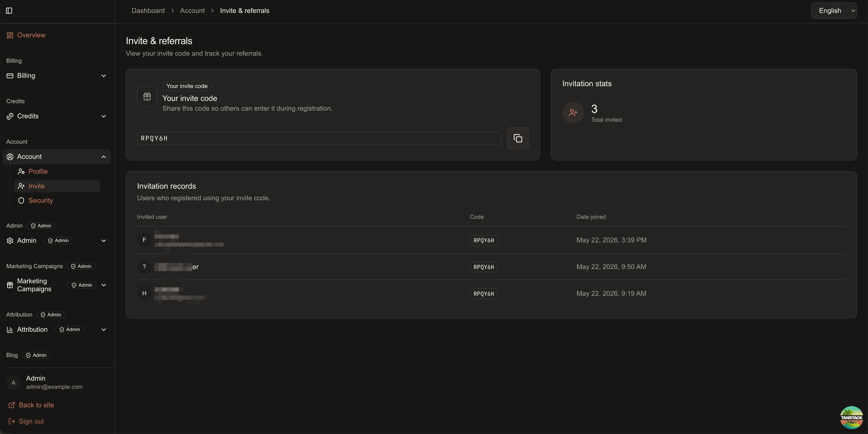Image resolution: width=868 pixels, height=434 pixels.
Task: Click the code badge in 3:39 PM row
Action: [x=484, y=240]
